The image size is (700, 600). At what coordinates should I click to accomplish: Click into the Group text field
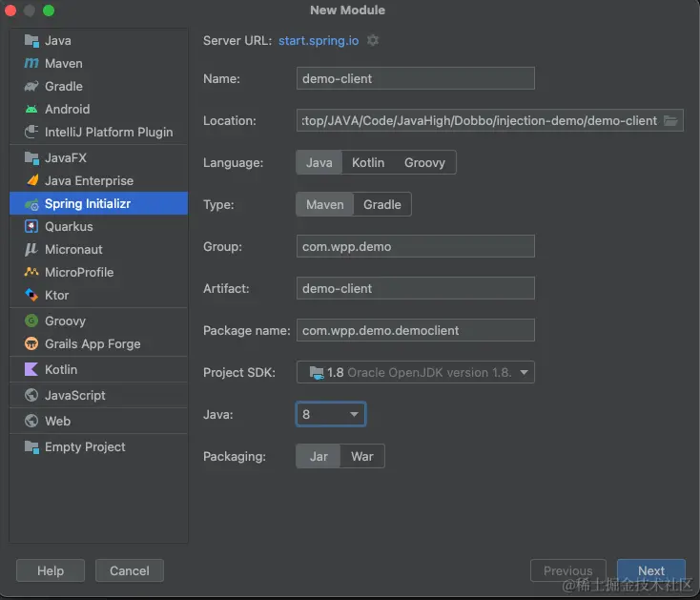coord(416,247)
